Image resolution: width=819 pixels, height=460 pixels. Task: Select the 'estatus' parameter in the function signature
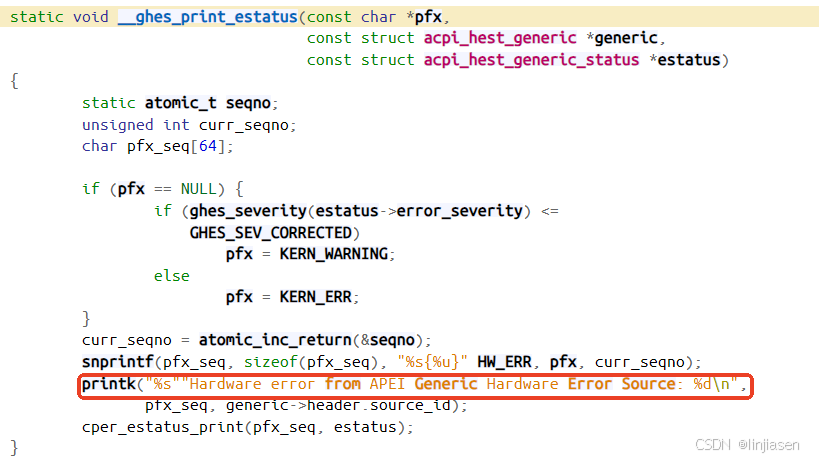(x=689, y=60)
